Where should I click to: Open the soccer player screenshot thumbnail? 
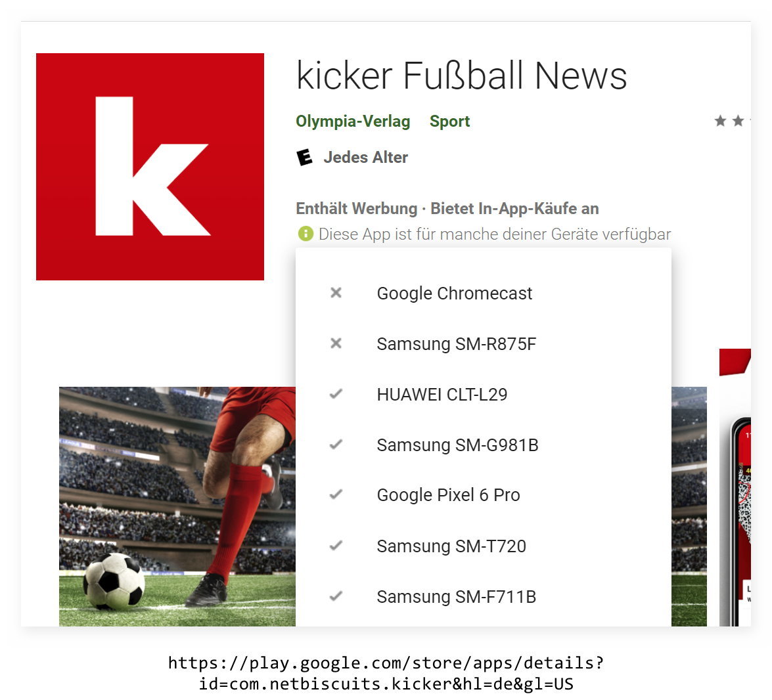177,506
